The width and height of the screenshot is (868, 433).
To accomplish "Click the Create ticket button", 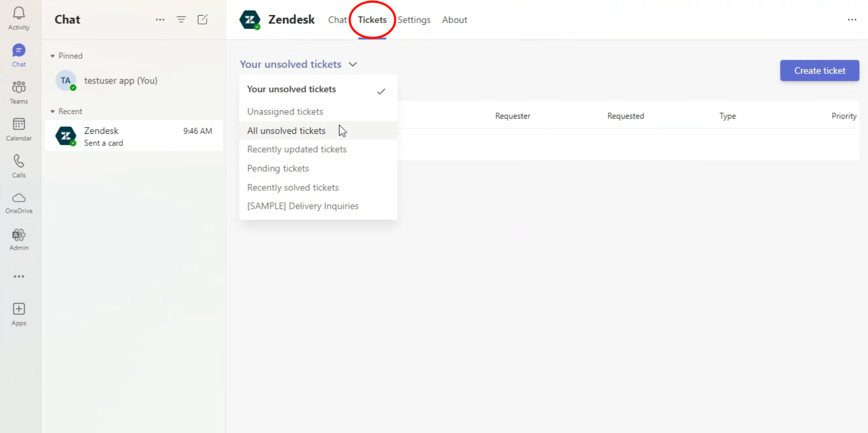I will click(819, 71).
